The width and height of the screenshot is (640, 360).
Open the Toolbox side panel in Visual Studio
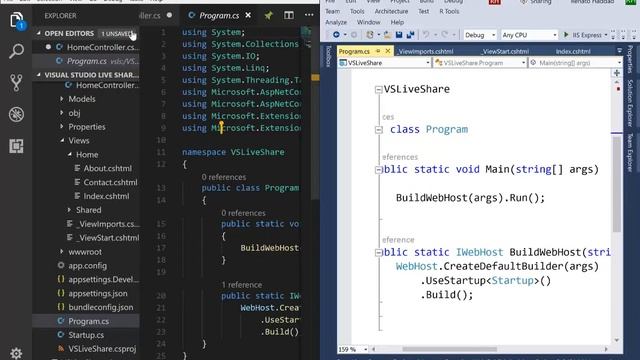(x=328, y=56)
